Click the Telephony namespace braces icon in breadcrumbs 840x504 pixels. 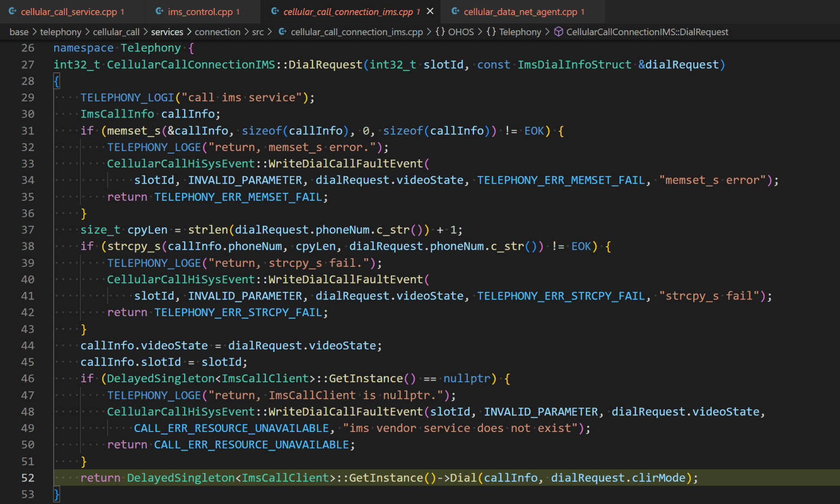point(491,32)
